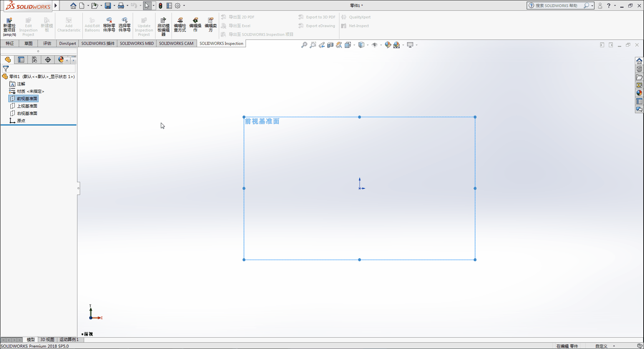The height and width of the screenshot is (349, 644).
Task: Click the Rebuild traffic light icon
Action: pyautogui.click(x=160, y=6)
